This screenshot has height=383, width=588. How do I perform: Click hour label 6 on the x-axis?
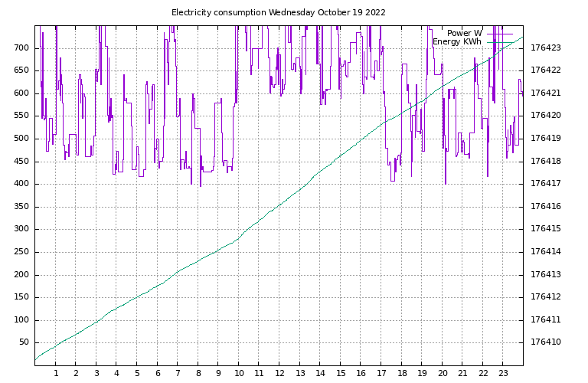(158, 374)
